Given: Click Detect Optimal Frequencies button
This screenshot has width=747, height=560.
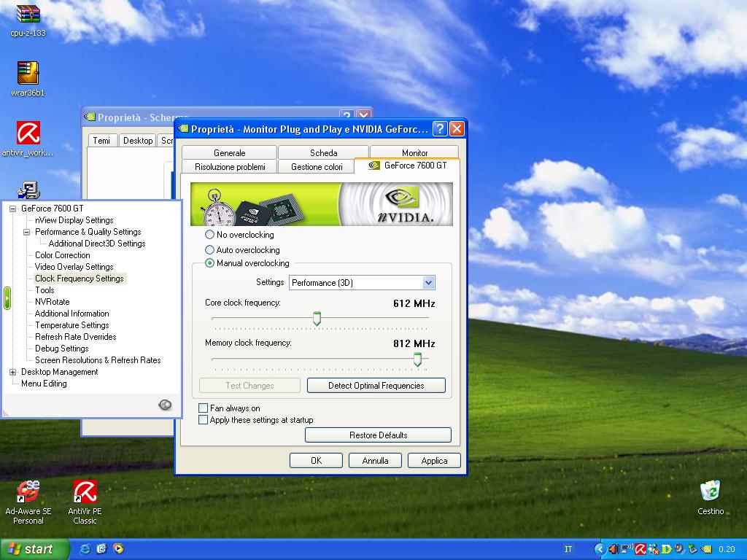Looking at the screenshot, I should [376, 386].
